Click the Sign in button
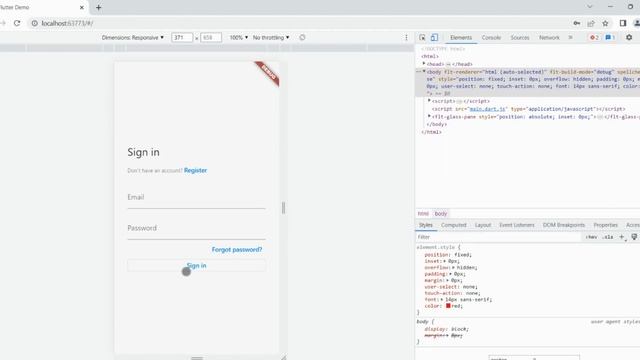The width and height of the screenshot is (640, 360). pos(196,266)
